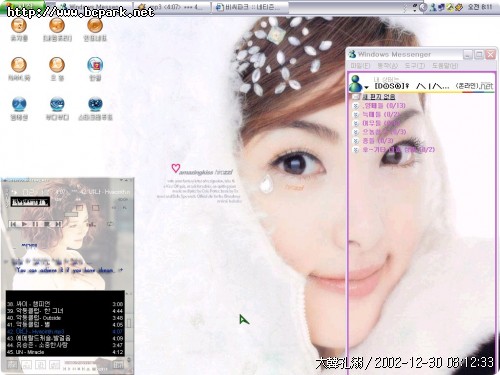Select track 44 lasting 3:47 in the playlist

[x=65, y=345]
